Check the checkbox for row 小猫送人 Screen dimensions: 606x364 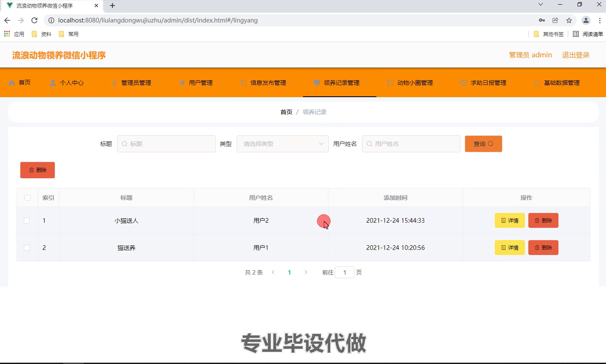pos(27,221)
